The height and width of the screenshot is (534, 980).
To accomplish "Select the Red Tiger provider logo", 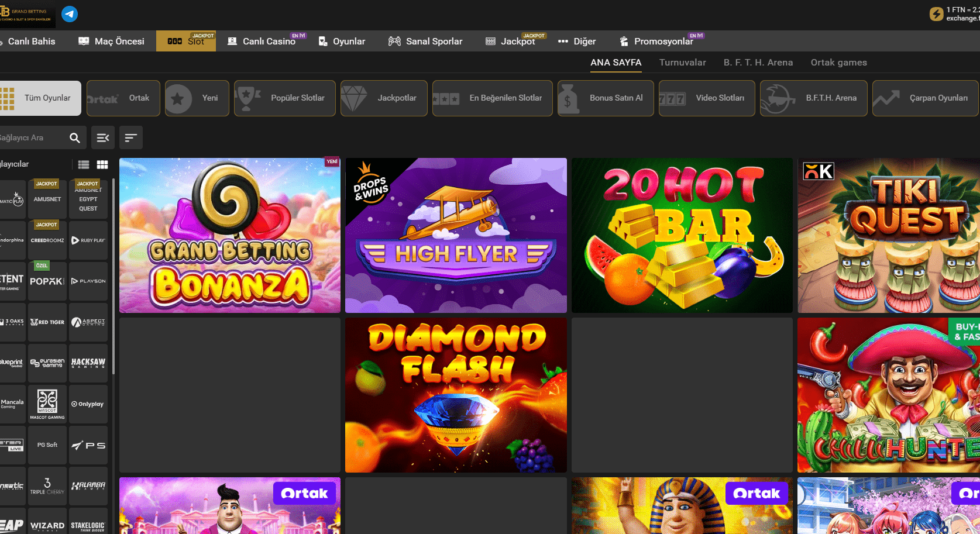I will click(47, 322).
